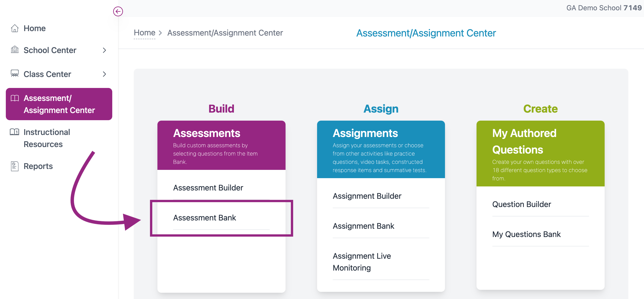
Task: Open the Assessment Builder link
Action: pos(208,188)
